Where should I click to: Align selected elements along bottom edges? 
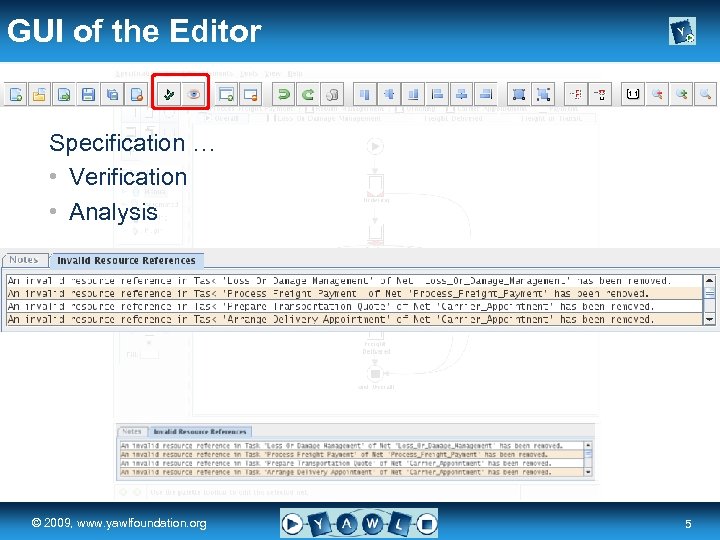point(413,95)
